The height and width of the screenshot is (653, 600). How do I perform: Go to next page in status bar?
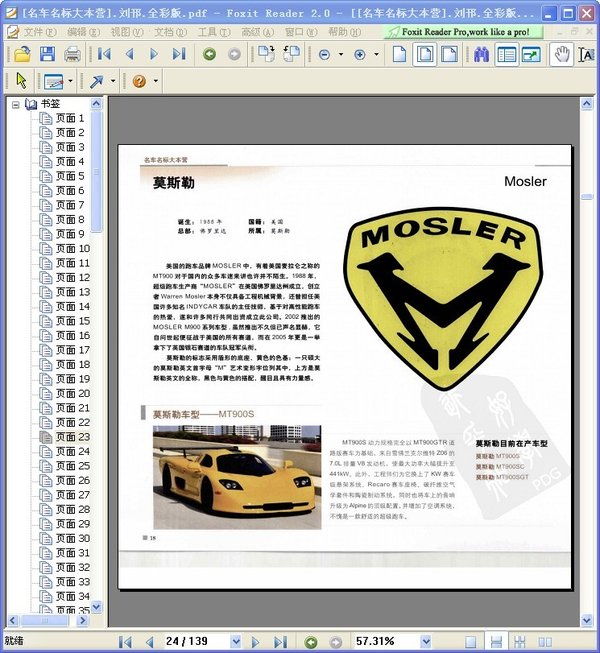[x=256, y=642]
